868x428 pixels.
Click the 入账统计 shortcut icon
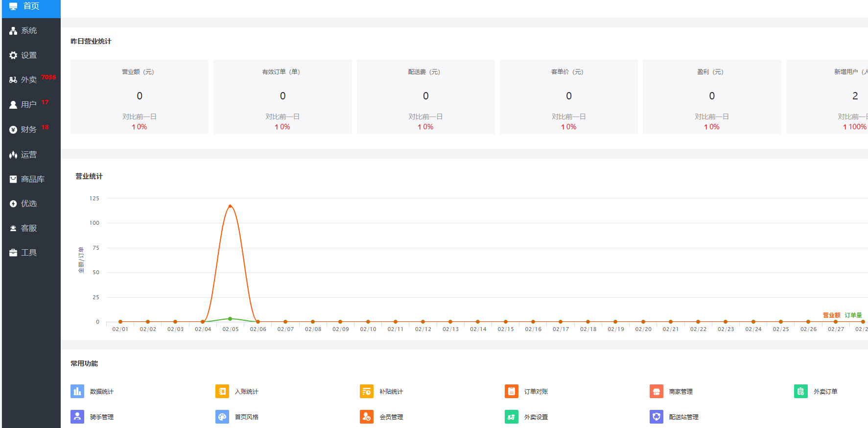point(222,391)
